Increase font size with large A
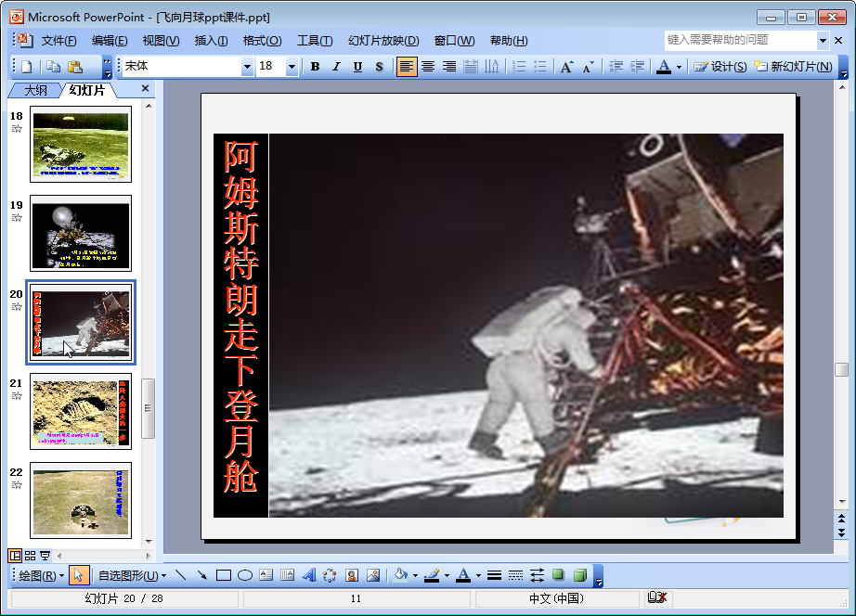This screenshot has width=856, height=616. [x=567, y=67]
